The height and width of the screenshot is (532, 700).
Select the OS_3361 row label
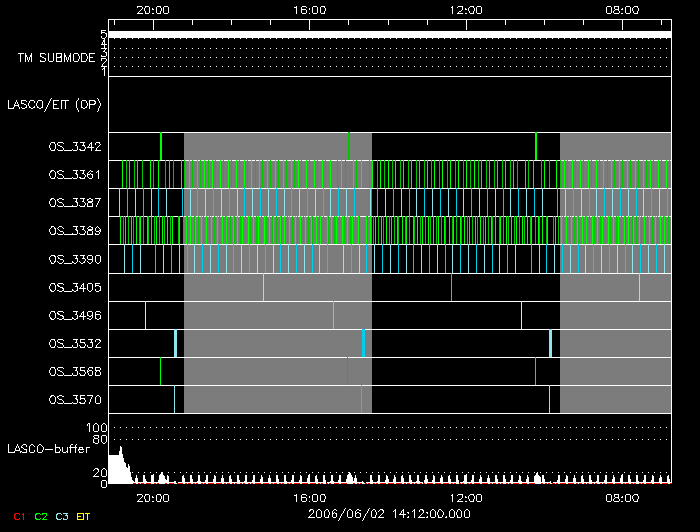coord(75,175)
